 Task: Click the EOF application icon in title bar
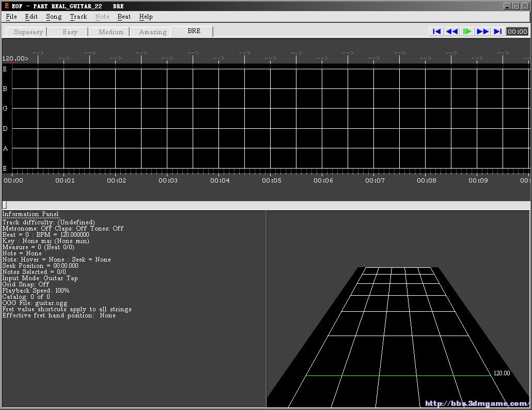6,6
